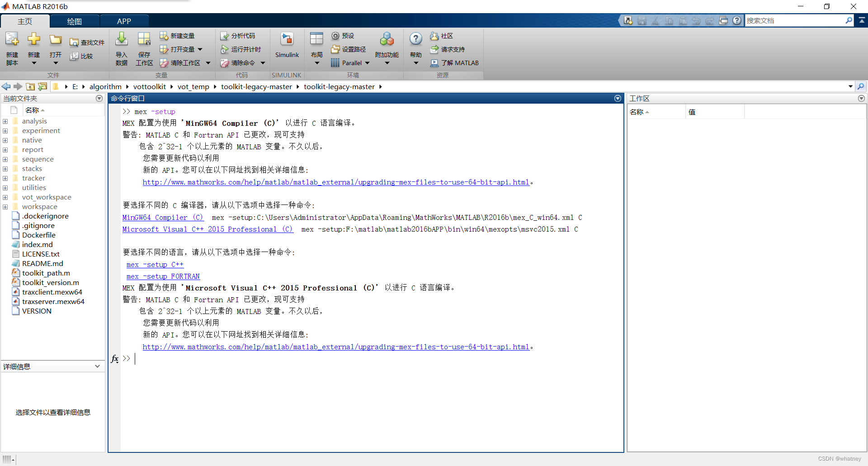This screenshot has width=868, height=466.
Task: Open 命令行窗口 panel actions dropdown
Action: pyautogui.click(x=618, y=98)
